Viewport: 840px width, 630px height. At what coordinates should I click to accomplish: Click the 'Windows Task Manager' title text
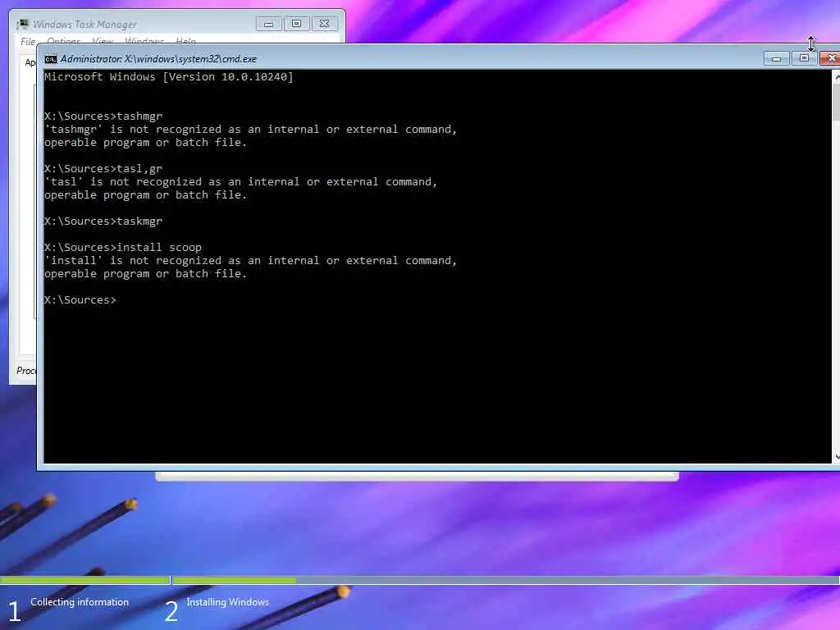click(84, 24)
